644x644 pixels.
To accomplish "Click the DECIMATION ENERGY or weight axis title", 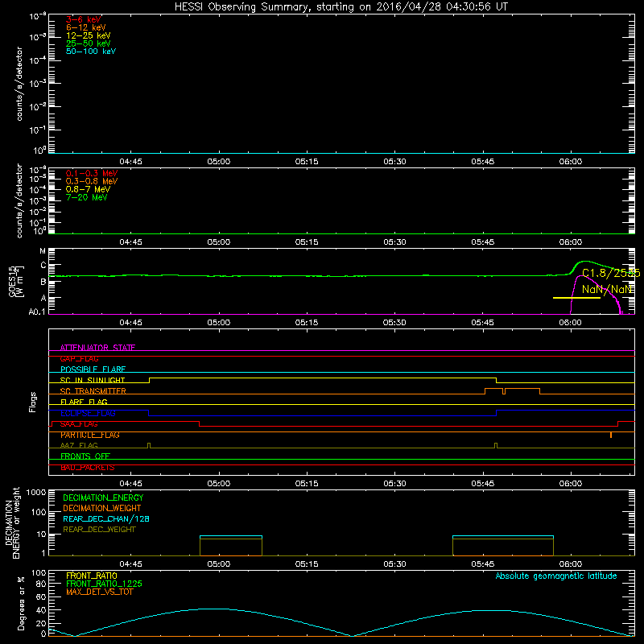I will pyautogui.click(x=12, y=522).
